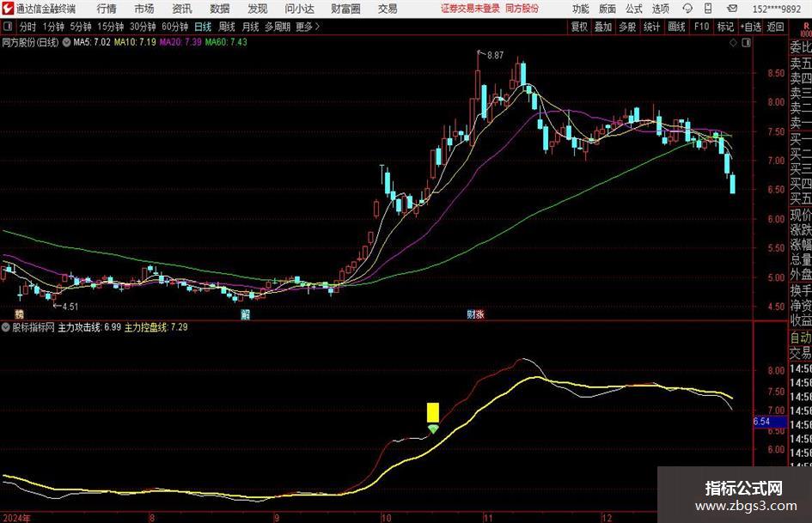Click the 通达信 red logo icon
Image resolution: width=812 pixels, height=523 pixels.
[8, 9]
